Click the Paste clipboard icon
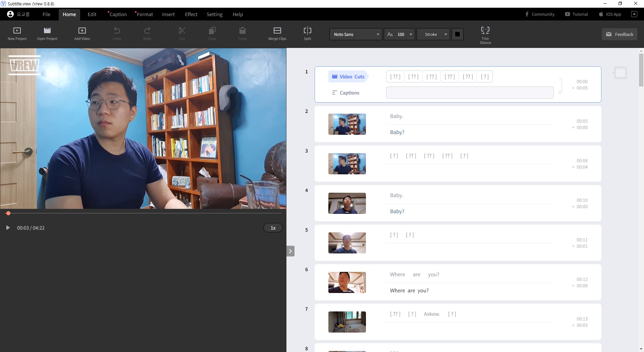Image resolution: width=644 pixels, height=352 pixels. [243, 31]
